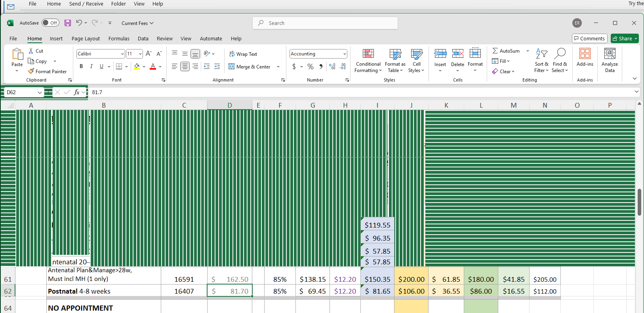644x313 pixels.
Task: Toggle the AutoSave switch
Action: pos(50,23)
